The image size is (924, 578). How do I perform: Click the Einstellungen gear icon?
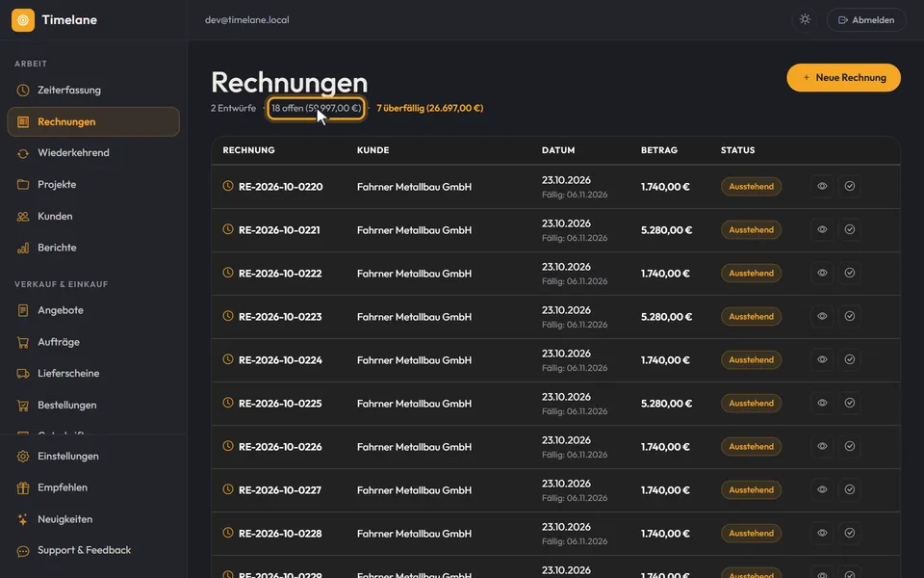pyautogui.click(x=23, y=456)
